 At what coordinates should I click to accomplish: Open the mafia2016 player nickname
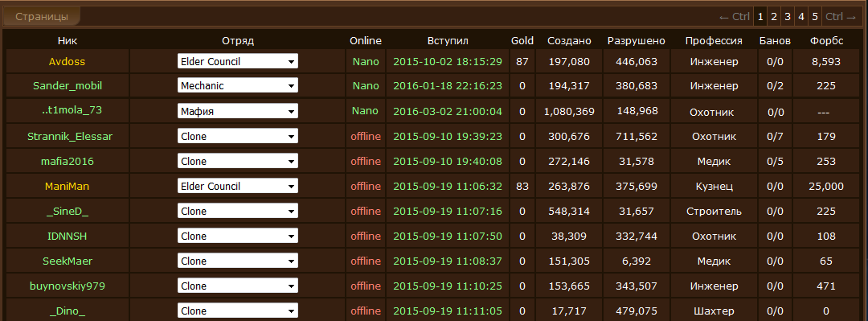pos(67,162)
